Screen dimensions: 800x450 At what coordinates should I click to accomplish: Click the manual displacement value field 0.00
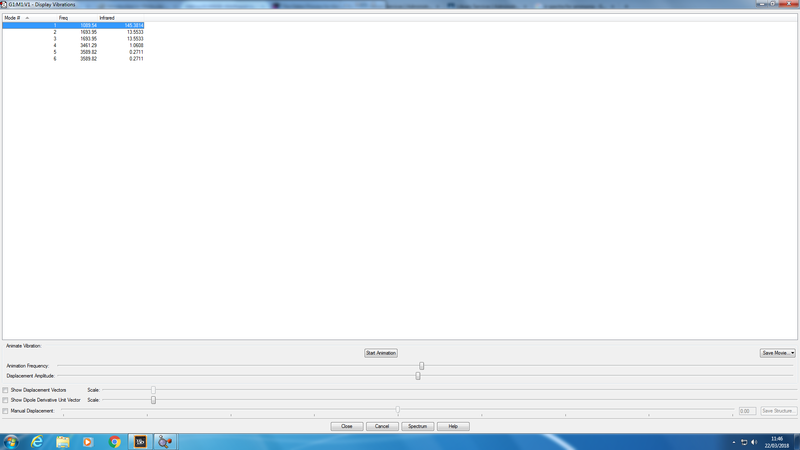pyautogui.click(x=747, y=411)
